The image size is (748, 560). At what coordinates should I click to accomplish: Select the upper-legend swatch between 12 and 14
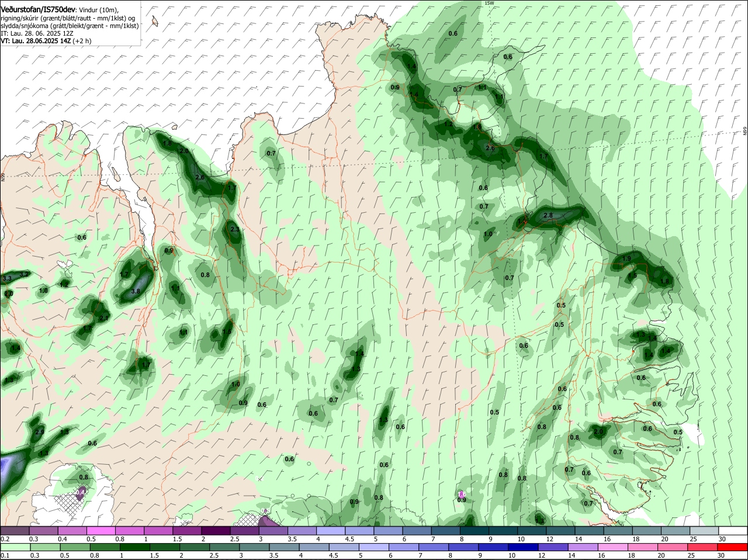560,531
